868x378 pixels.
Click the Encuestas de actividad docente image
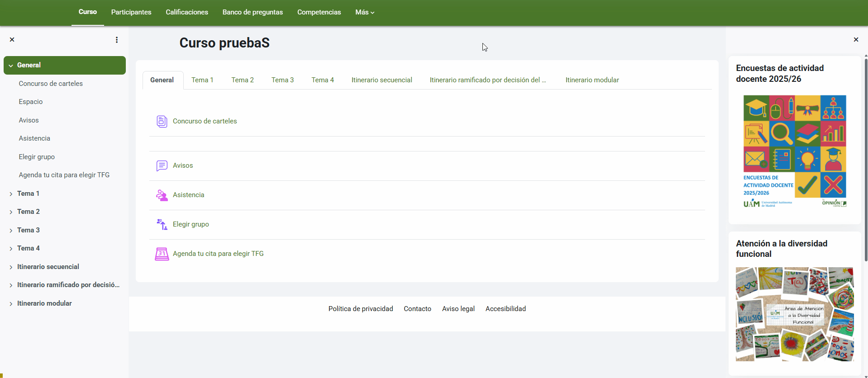795,151
